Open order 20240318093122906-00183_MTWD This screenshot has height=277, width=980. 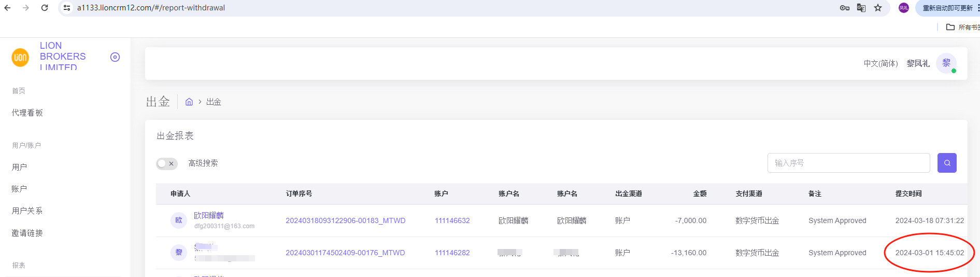[x=345, y=220]
